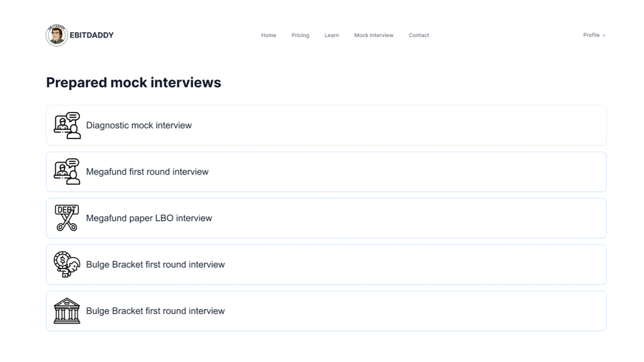Click the bank building icon
This screenshot has height=362, width=644.
click(x=67, y=311)
